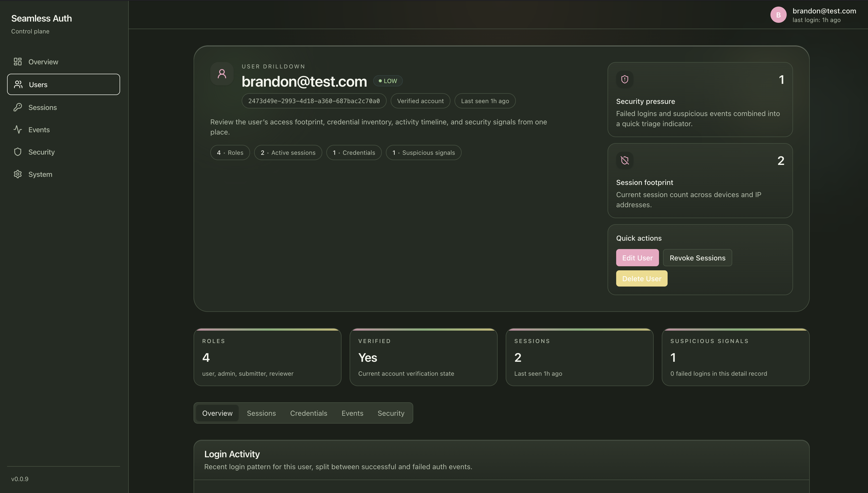Image resolution: width=868 pixels, height=493 pixels.
Task: Open Security in the sidebar navigation
Action: [63, 152]
